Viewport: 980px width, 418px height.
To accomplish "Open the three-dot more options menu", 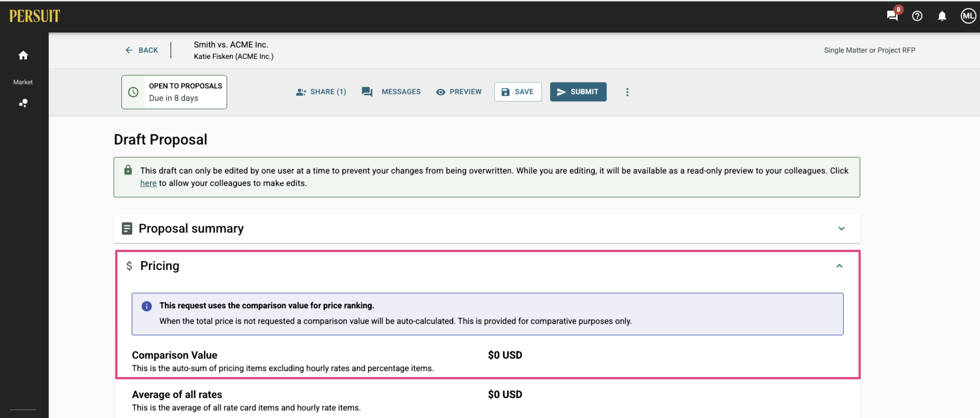I will coord(627,92).
